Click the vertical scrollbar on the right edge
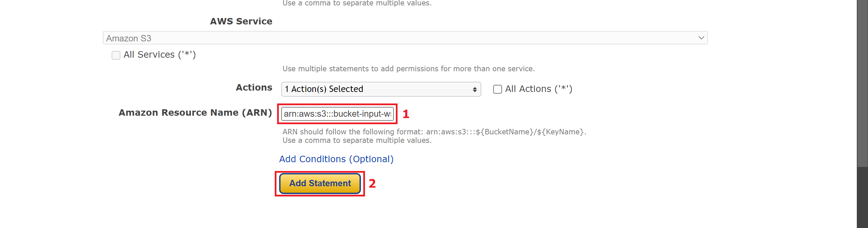The height and width of the screenshot is (228, 868). tap(862, 114)
